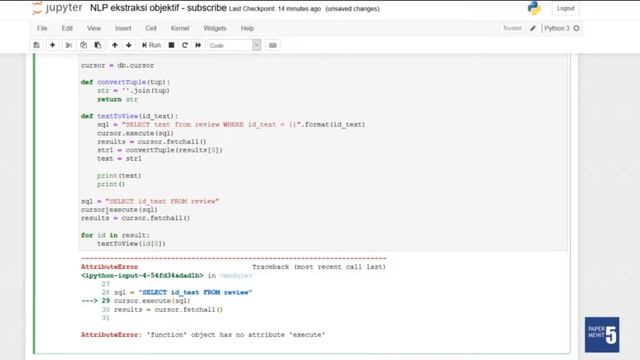
Task: Run the current cell
Action: click(x=151, y=45)
